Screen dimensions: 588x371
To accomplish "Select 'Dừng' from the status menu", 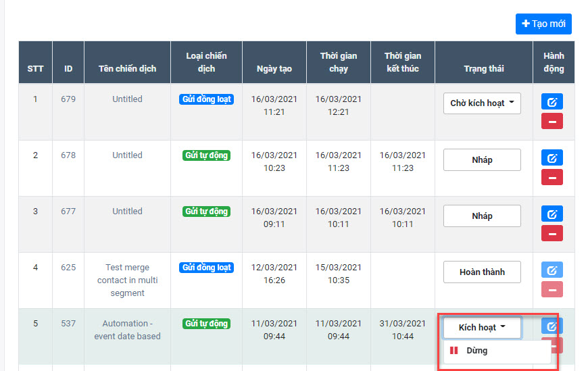I will pos(476,351).
